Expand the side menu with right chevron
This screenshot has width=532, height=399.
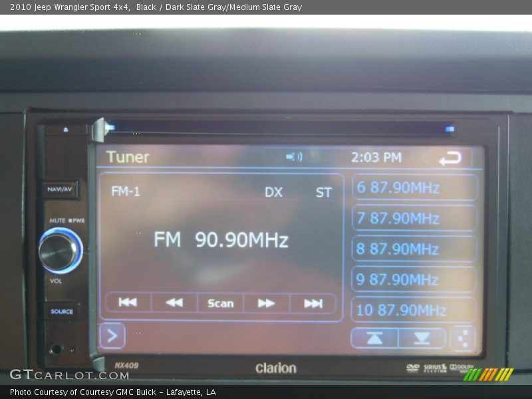click(x=112, y=336)
